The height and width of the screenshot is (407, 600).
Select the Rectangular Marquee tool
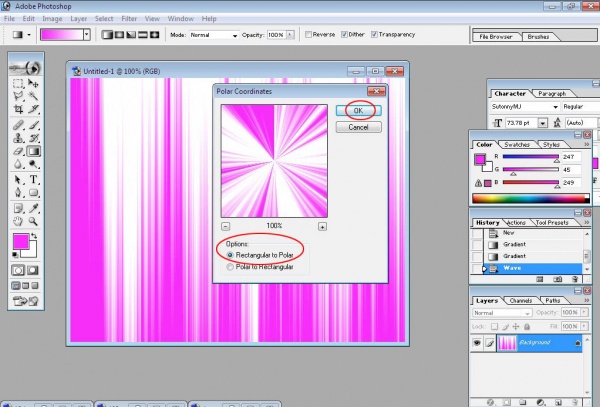coord(18,83)
